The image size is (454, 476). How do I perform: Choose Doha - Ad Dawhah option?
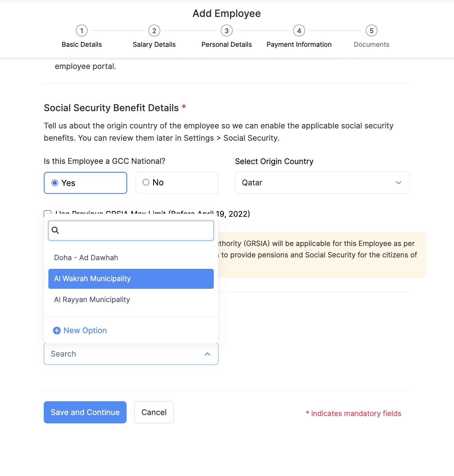coord(86,258)
